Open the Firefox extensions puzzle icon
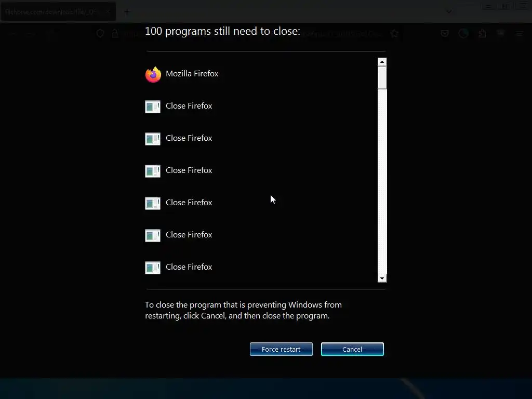 [x=482, y=33]
